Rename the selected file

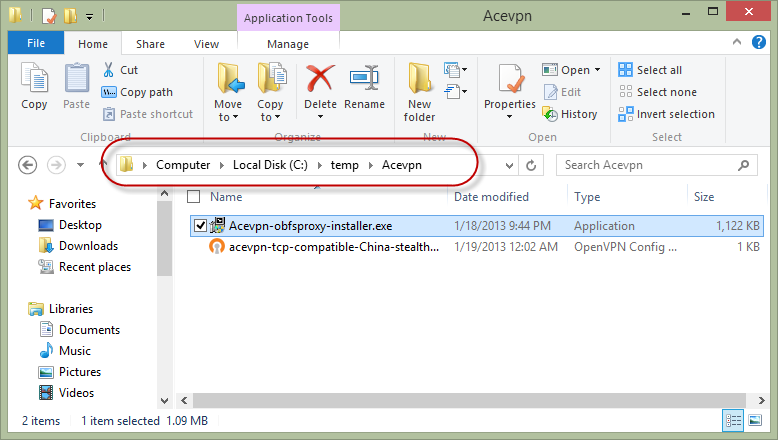pos(364,85)
